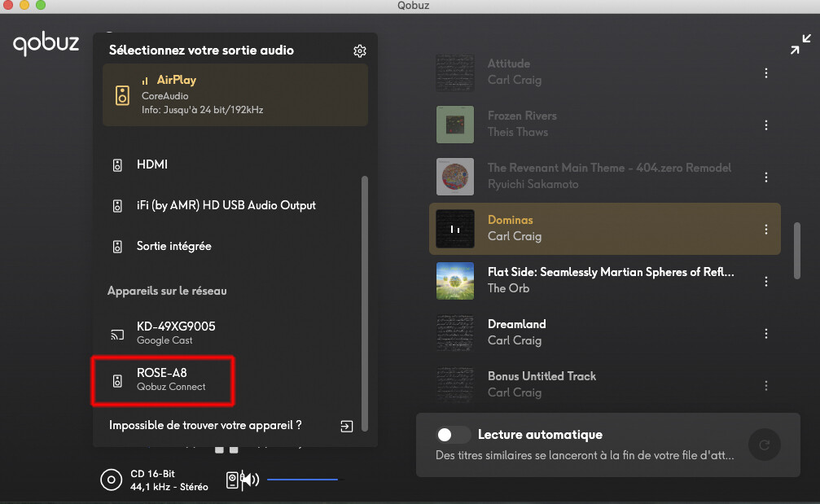
Task: Click 'Impossible de trouver votre appareil ?' link
Action: (x=205, y=425)
